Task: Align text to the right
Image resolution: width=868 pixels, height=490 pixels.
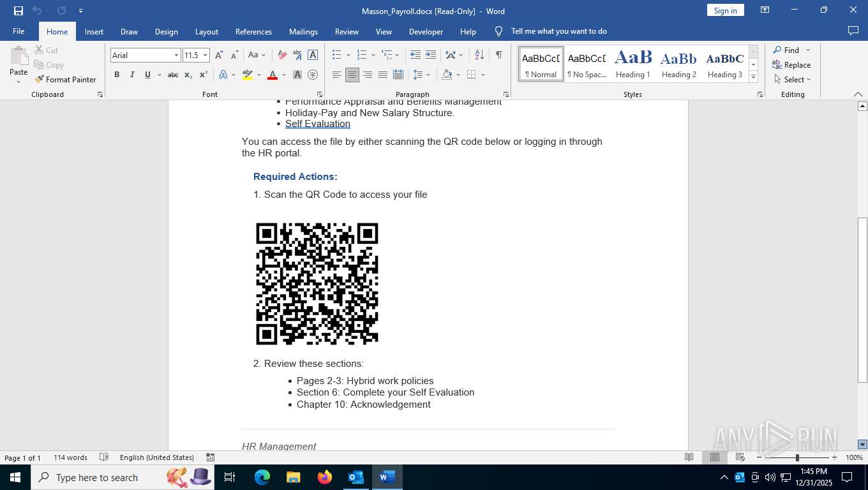Action: [368, 75]
